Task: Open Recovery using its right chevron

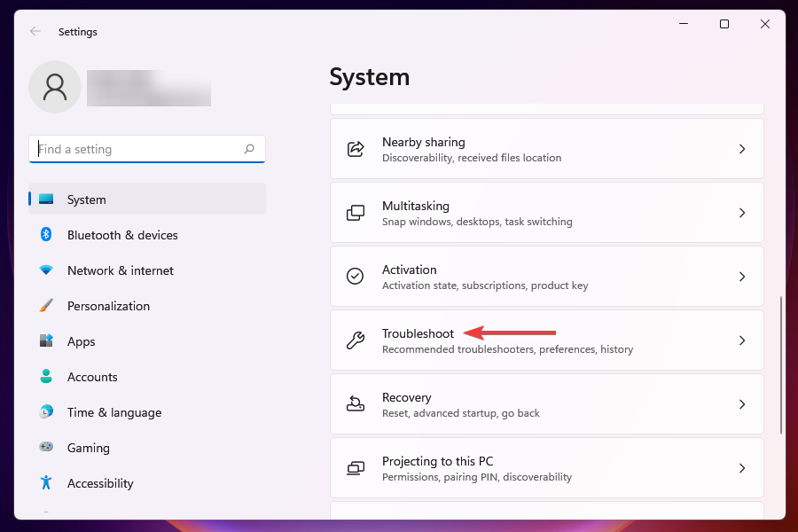Action: point(742,404)
